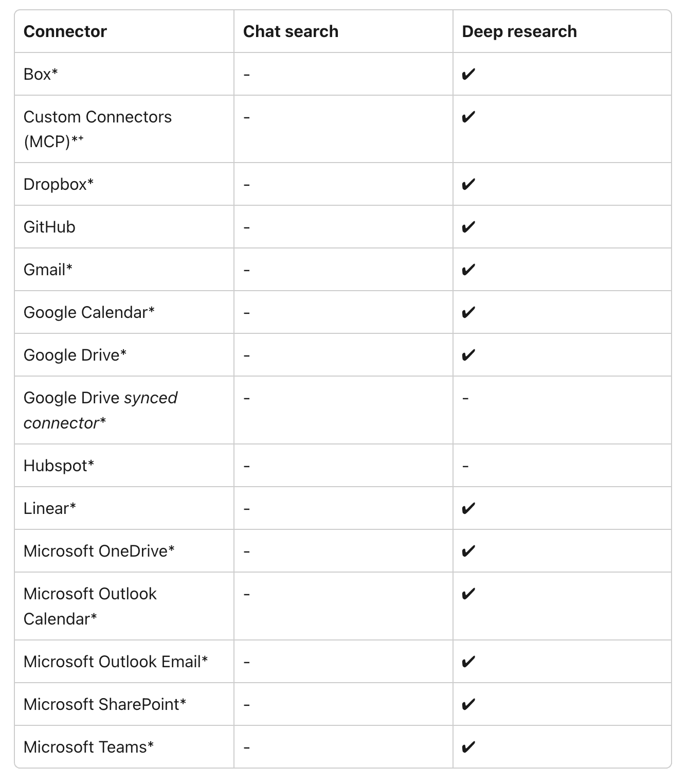Click the Google Drive row checkmark
Image resolution: width=688 pixels, height=784 pixels.
468,355
